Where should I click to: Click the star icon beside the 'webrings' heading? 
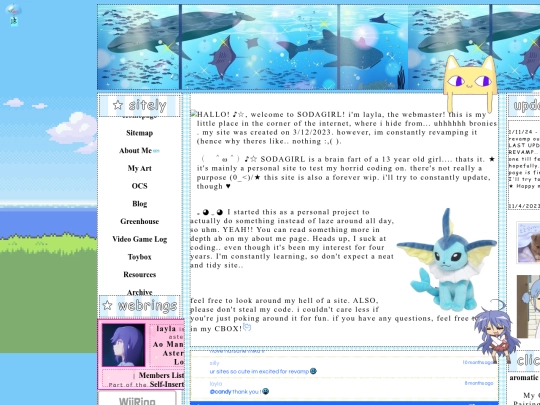[x=107, y=305]
